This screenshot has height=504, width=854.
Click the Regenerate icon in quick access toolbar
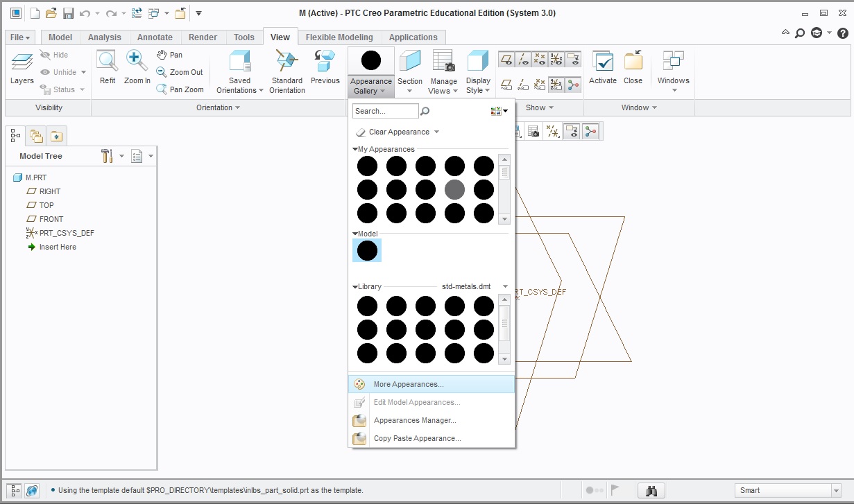click(x=137, y=13)
